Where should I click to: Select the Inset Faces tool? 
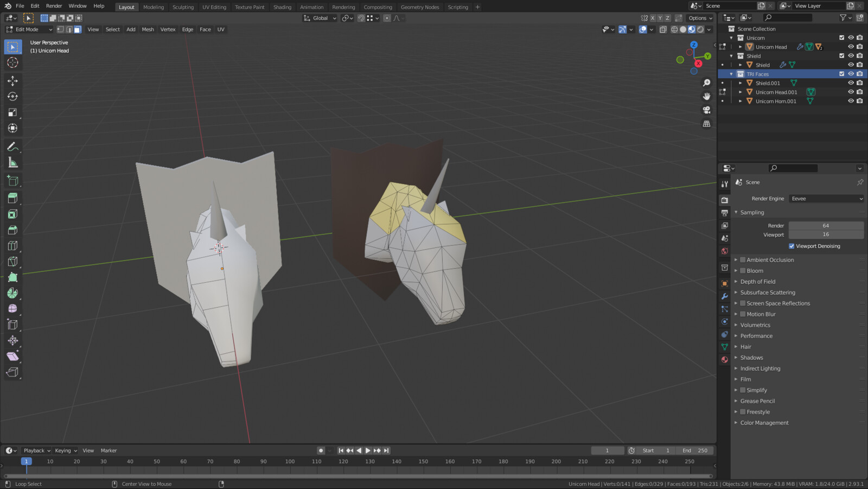(12, 214)
